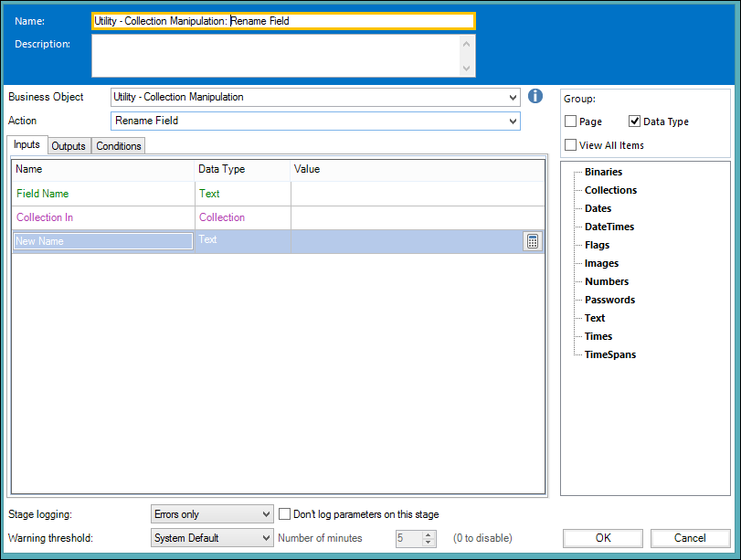Open the Warning threshold dropdown
Viewport: 741px width, 560px height.
pos(212,538)
